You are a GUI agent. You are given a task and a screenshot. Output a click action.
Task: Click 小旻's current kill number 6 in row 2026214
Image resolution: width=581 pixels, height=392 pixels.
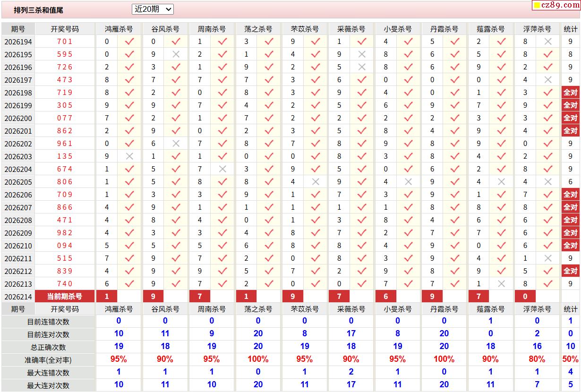[x=386, y=297]
